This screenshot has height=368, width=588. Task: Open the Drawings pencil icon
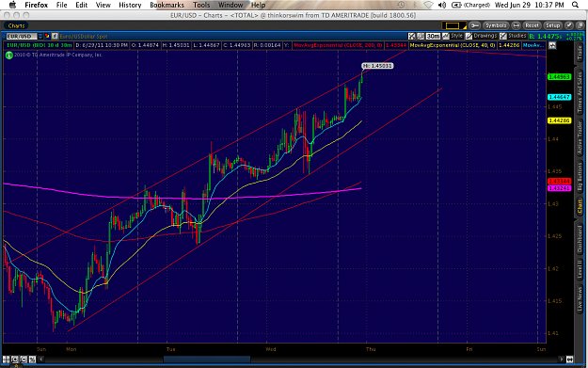pos(469,36)
